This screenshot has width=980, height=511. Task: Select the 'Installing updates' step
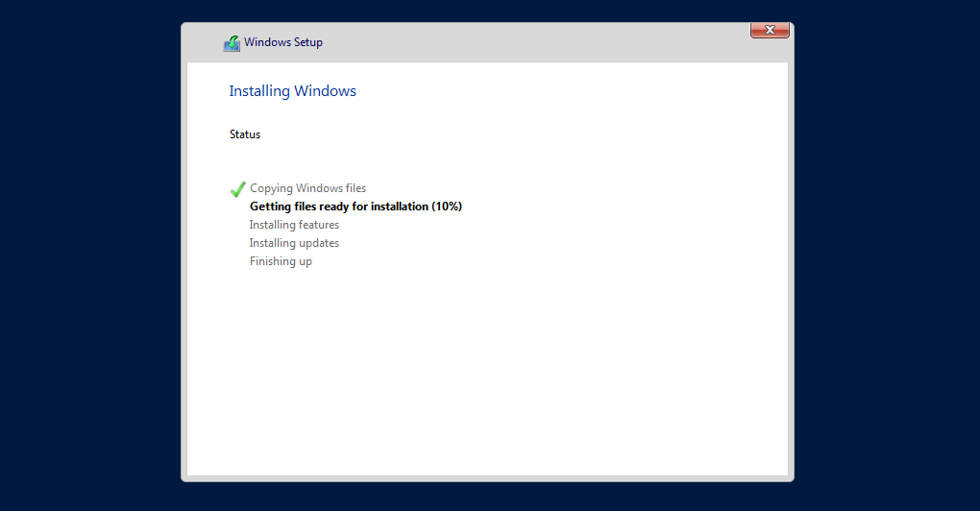tap(294, 243)
